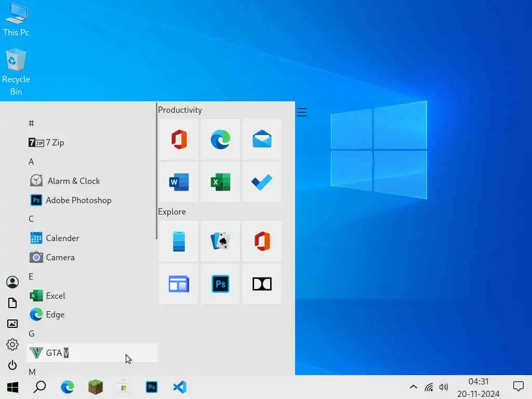Click the M letter section header

[x=32, y=372]
